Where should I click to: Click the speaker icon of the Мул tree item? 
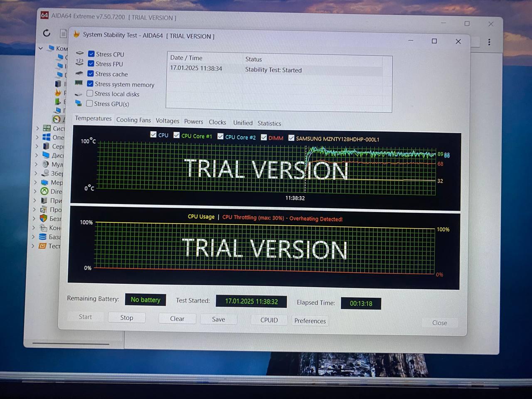(x=45, y=164)
